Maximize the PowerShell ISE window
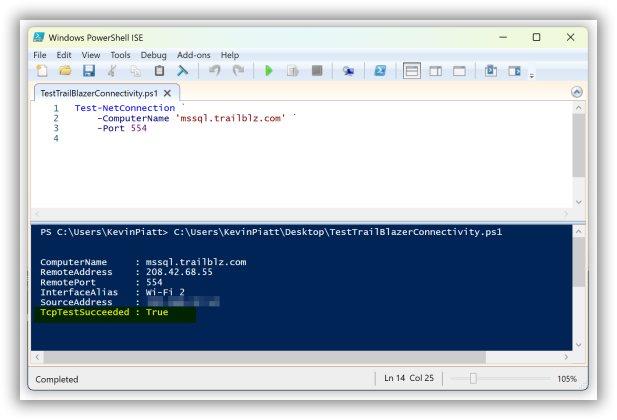This screenshot has width=617, height=420. [536, 37]
